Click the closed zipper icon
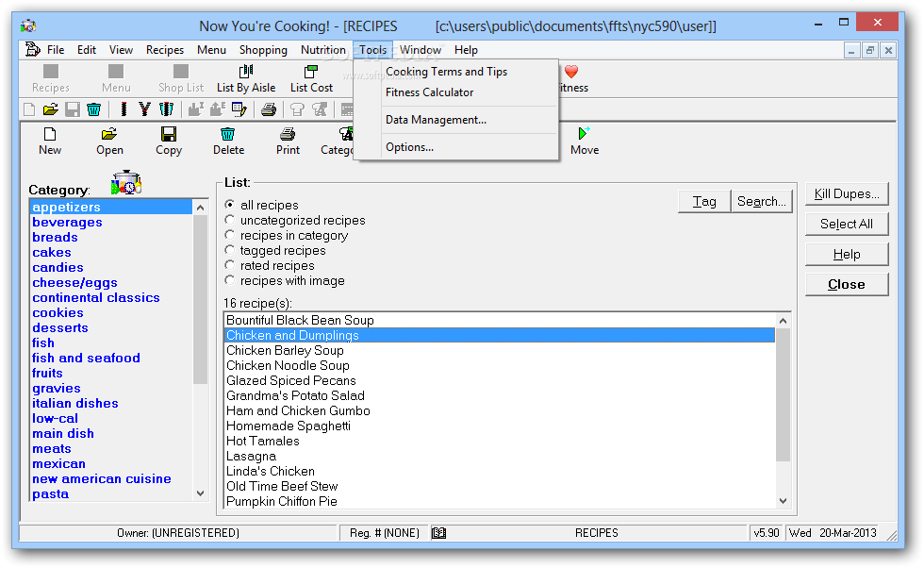This screenshot has width=924, height=568. pos(124,109)
